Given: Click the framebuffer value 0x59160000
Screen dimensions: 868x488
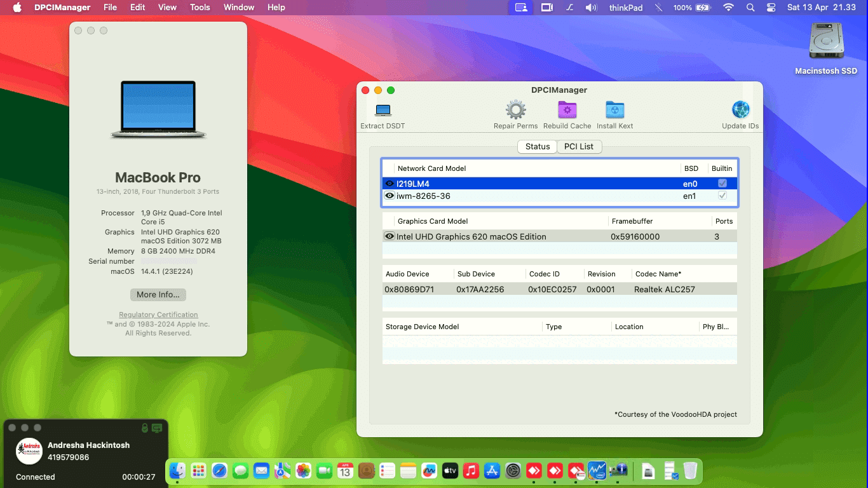Looking at the screenshot, I should pos(635,236).
